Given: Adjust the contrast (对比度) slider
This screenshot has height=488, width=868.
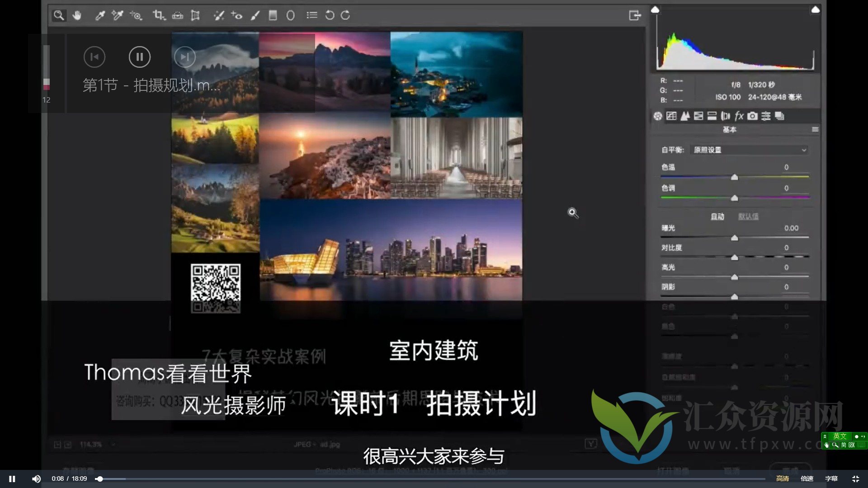Looking at the screenshot, I should [735, 257].
